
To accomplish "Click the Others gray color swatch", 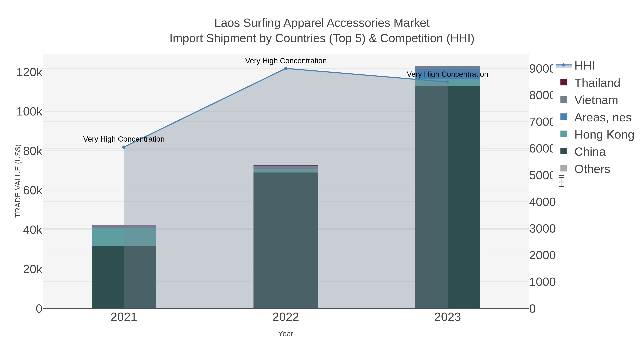I will coord(564,168).
